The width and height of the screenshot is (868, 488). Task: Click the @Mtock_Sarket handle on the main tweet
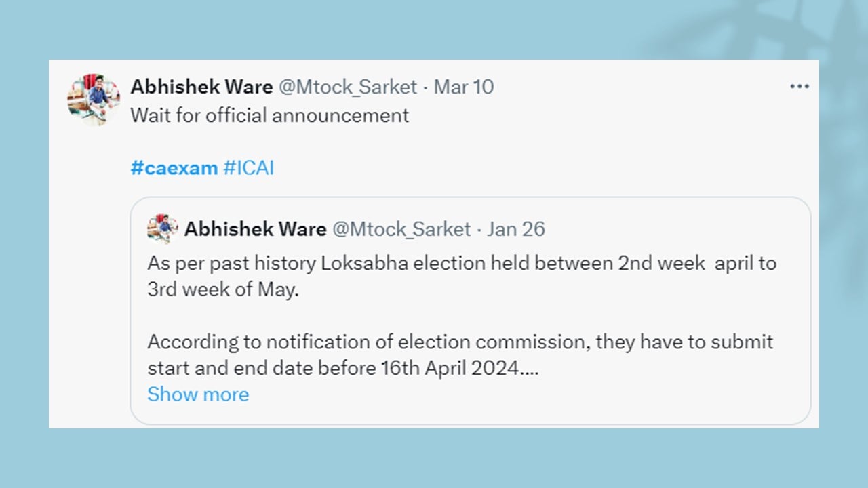pyautogui.click(x=348, y=87)
